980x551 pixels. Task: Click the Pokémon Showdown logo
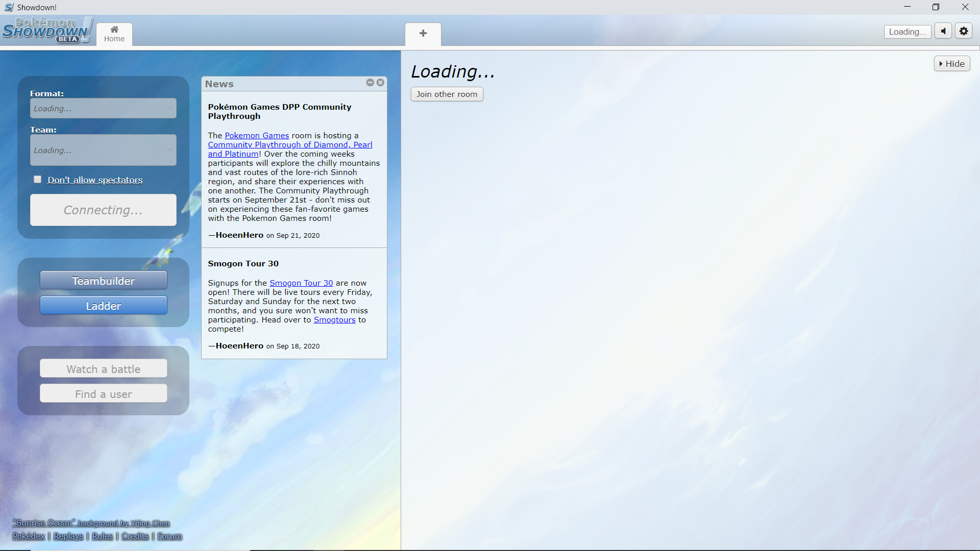47,31
